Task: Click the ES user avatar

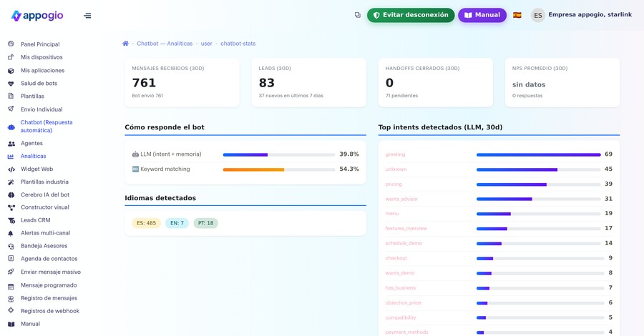Action: (537, 15)
